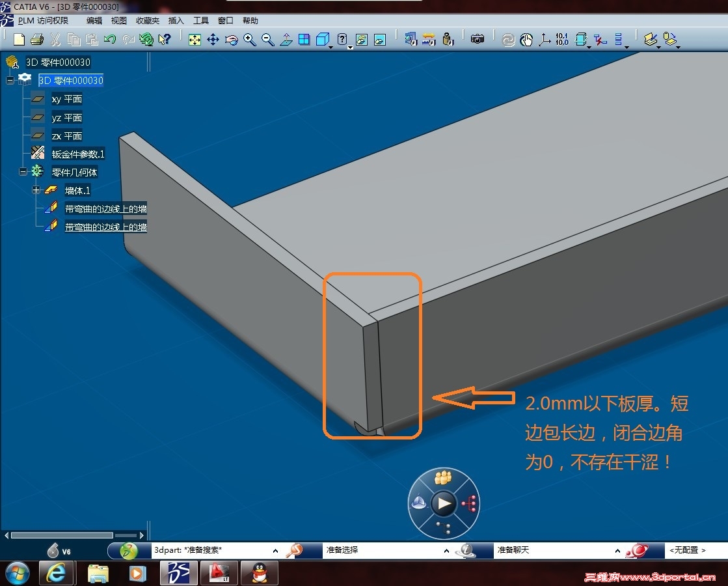Click the Measure Item icon

(429, 40)
